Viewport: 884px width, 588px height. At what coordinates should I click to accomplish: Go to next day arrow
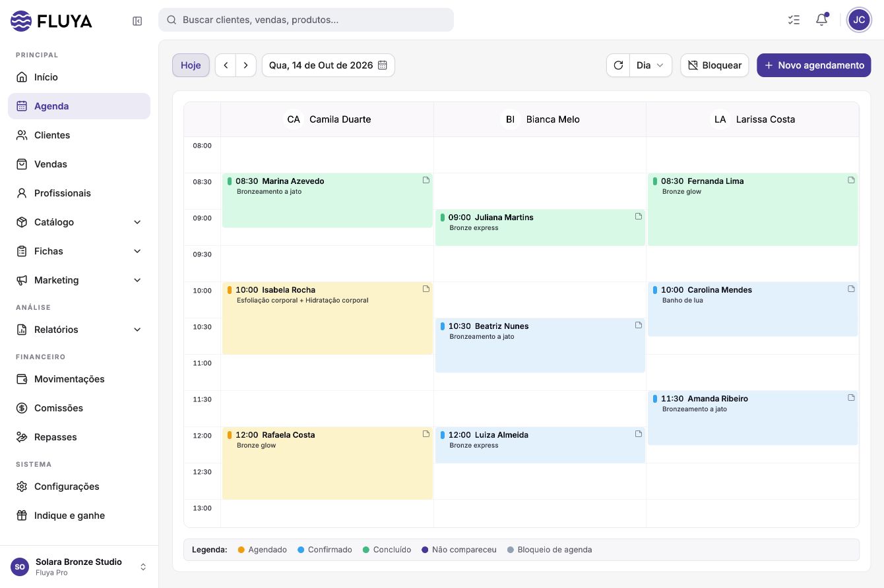[x=246, y=65]
